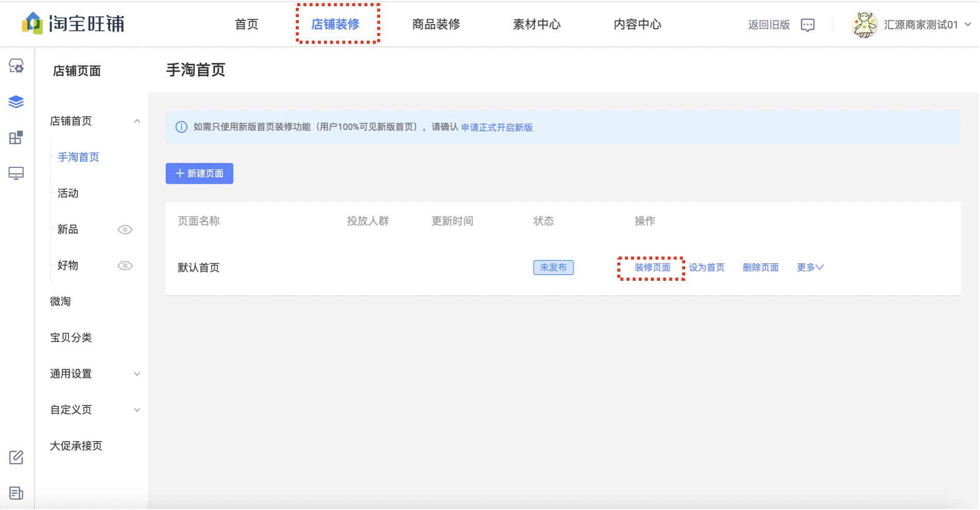
Task: Click the 新建页面 button
Action: [199, 174]
